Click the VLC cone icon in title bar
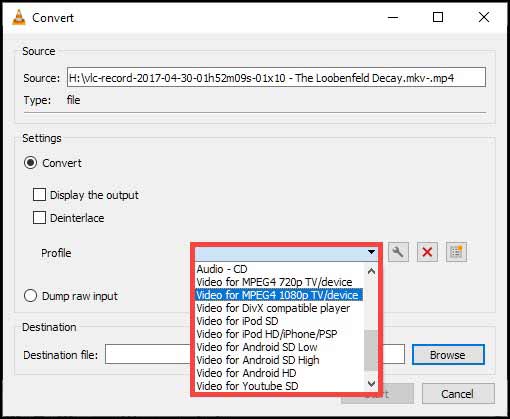Screen dimensions: 510x419 coord(19,17)
